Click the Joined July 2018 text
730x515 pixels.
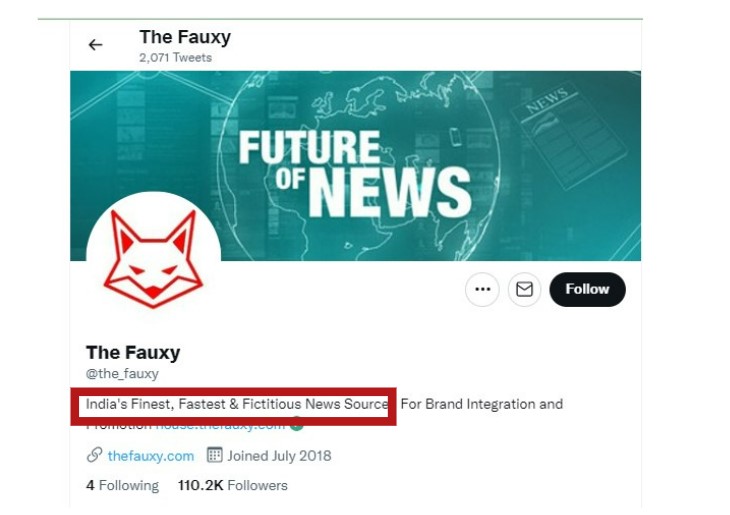279,455
